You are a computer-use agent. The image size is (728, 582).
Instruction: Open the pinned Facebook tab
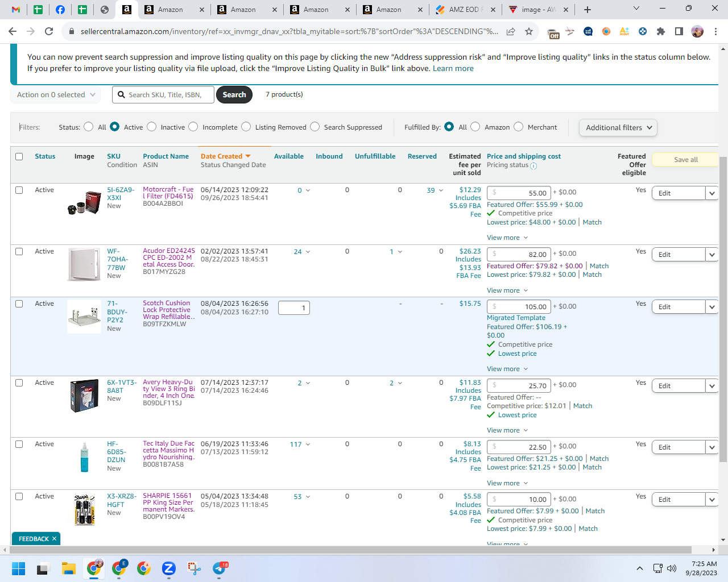pyautogui.click(x=60, y=10)
